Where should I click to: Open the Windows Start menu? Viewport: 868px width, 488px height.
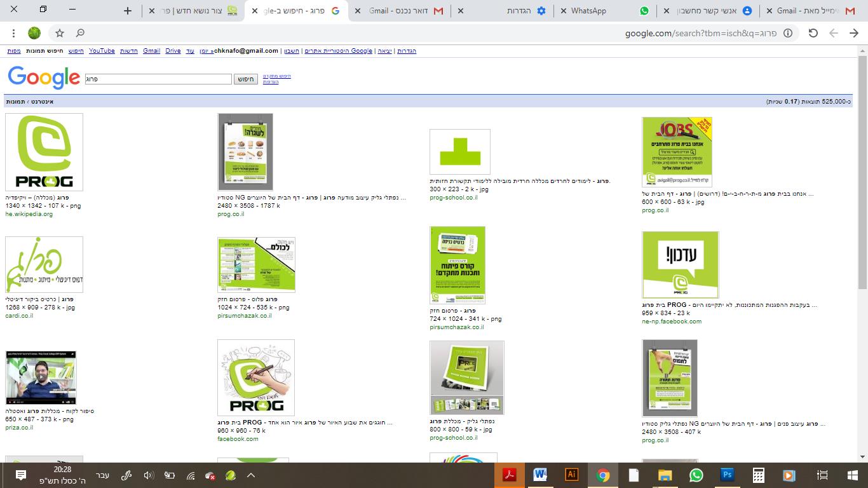click(x=853, y=475)
